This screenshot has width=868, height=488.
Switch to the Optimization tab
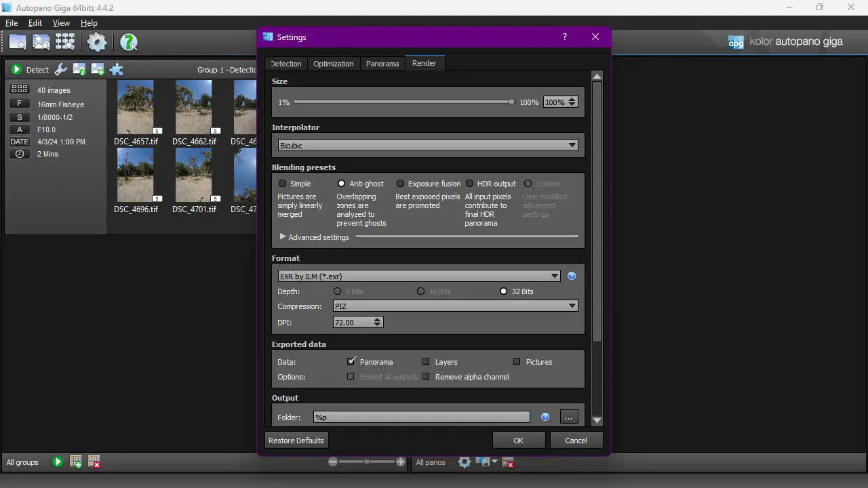(x=333, y=64)
